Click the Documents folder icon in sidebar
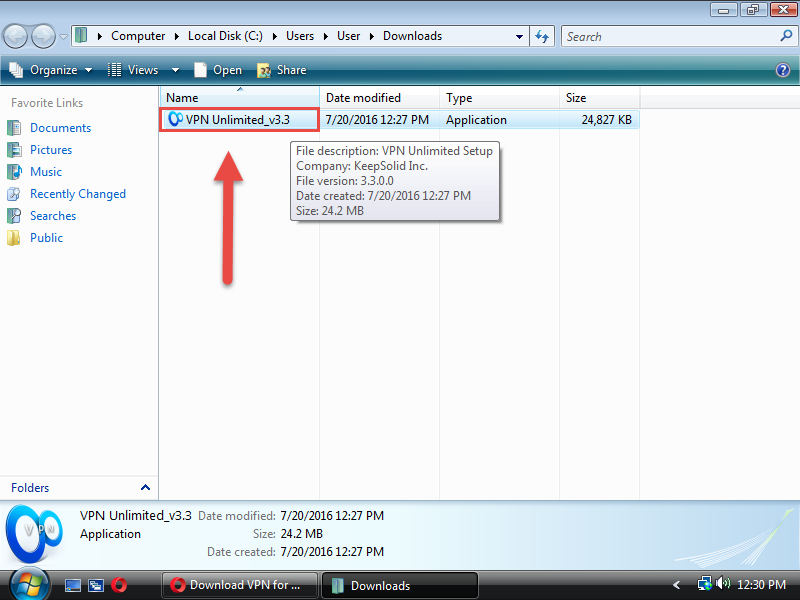 14,128
